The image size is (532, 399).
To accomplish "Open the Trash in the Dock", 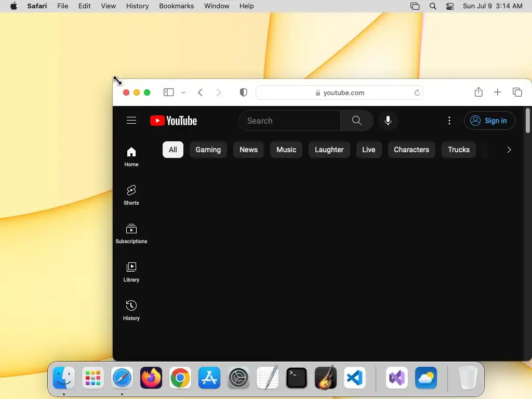I will click(x=468, y=377).
